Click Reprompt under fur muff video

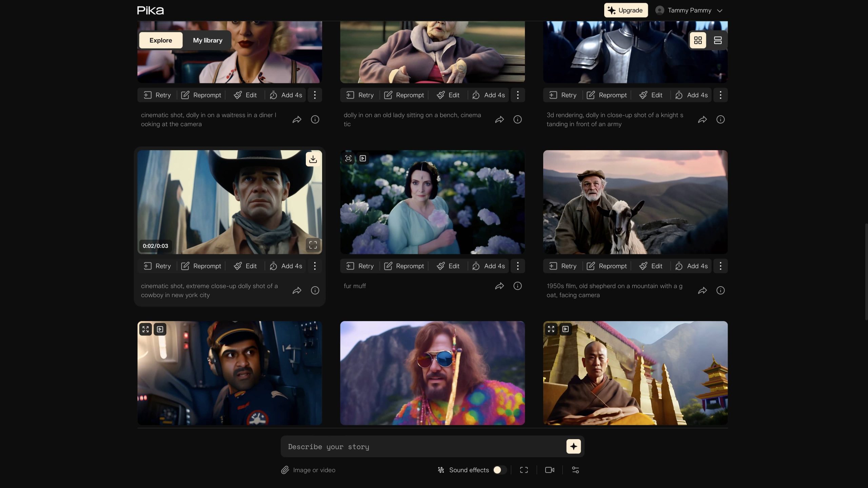point(404,266)
